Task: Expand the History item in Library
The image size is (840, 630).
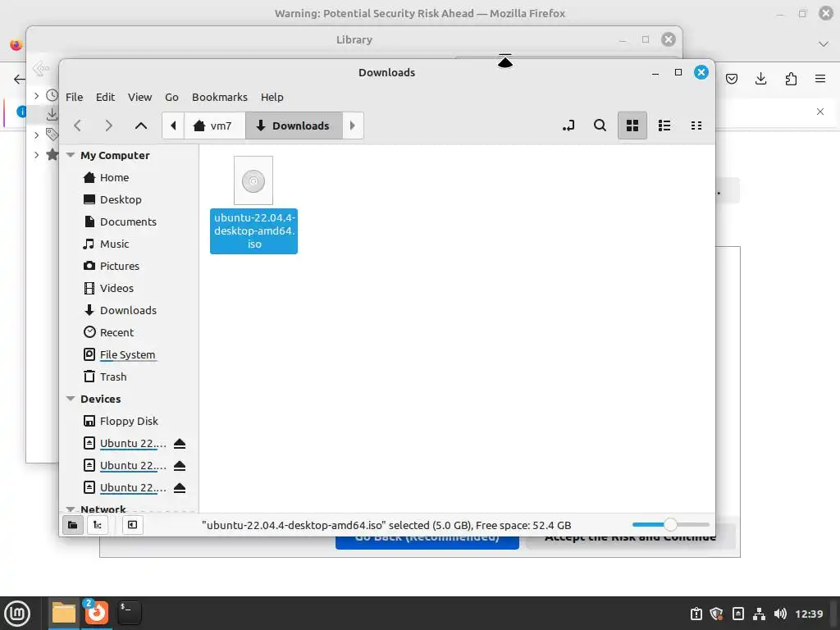Action: coord(36,96)
